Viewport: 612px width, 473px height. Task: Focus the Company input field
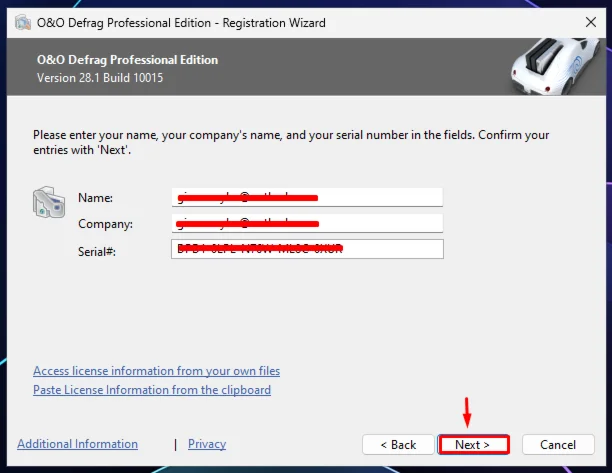pyautogui.click(x=307, y=223)
